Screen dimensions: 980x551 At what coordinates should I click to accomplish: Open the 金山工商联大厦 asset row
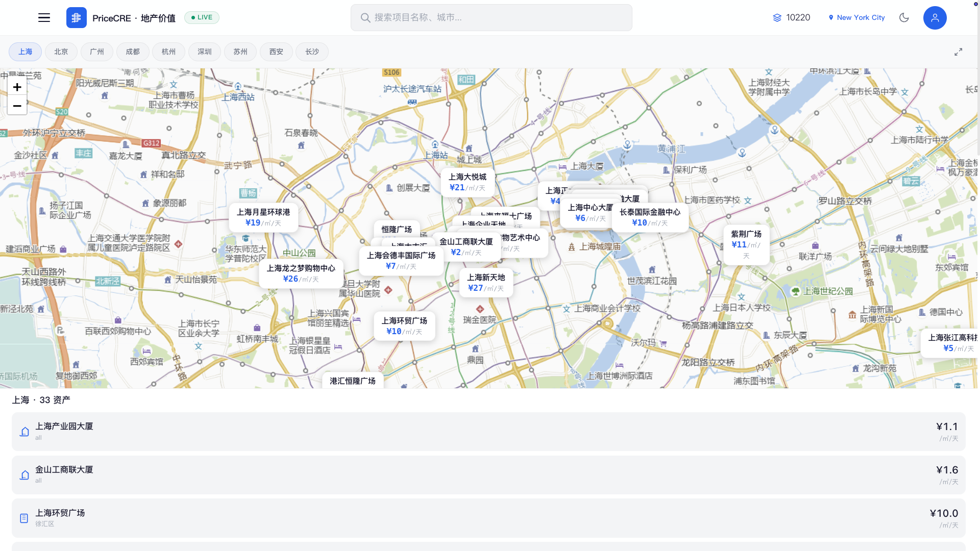pos(488,475)
